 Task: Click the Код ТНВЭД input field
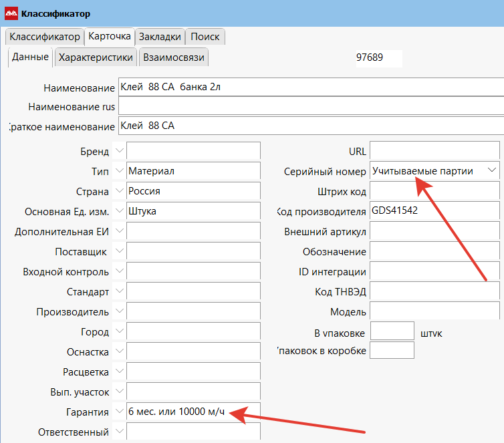[x=434, y=292]
